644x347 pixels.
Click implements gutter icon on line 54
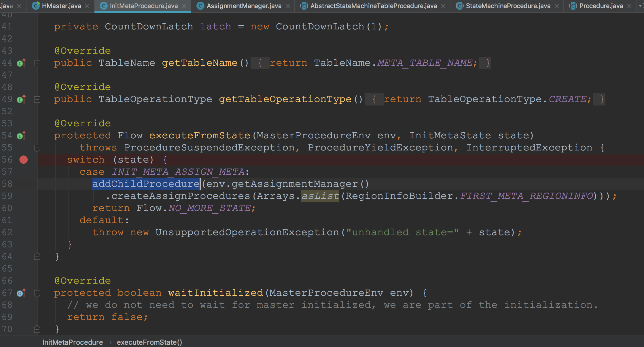pyautogui.click(x=21, y=136)
